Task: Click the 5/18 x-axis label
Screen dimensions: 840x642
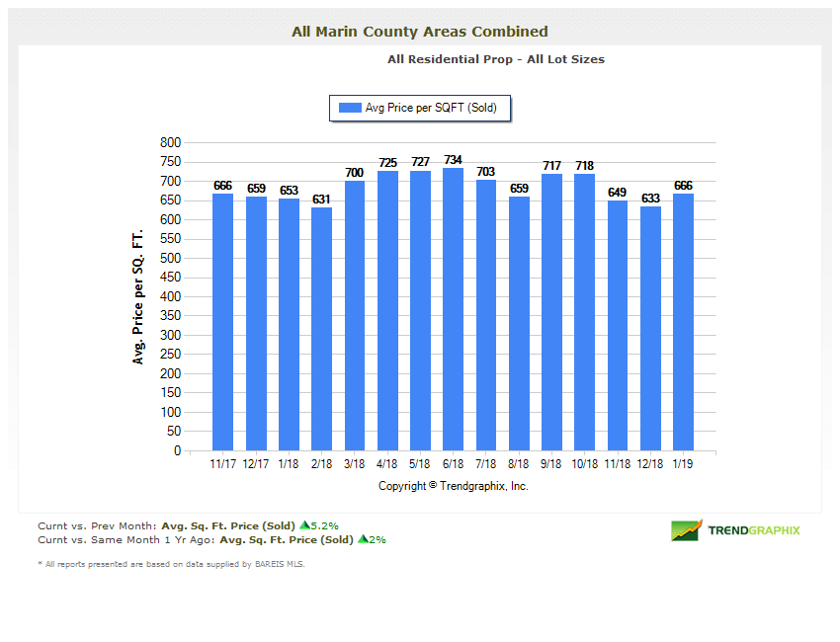Action: tap(420, 463)
